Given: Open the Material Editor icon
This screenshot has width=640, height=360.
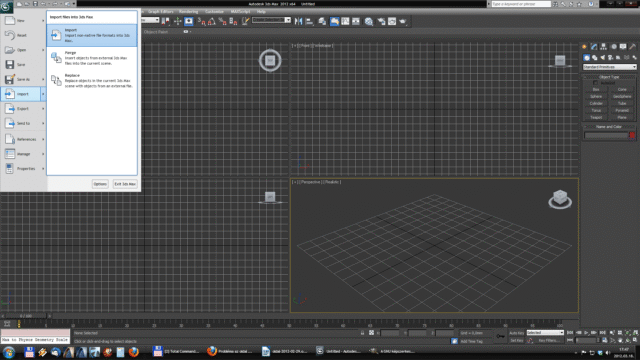Looking at the screenshot, I should (369, 21).
